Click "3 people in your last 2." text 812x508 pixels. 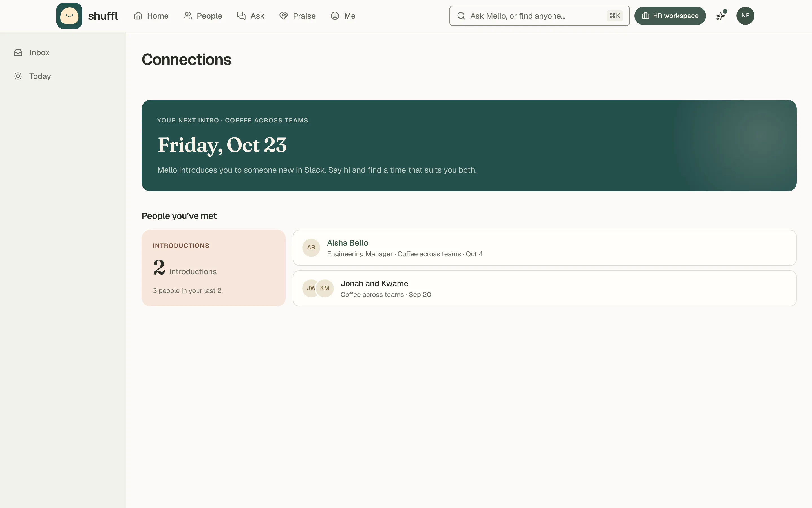187,291
